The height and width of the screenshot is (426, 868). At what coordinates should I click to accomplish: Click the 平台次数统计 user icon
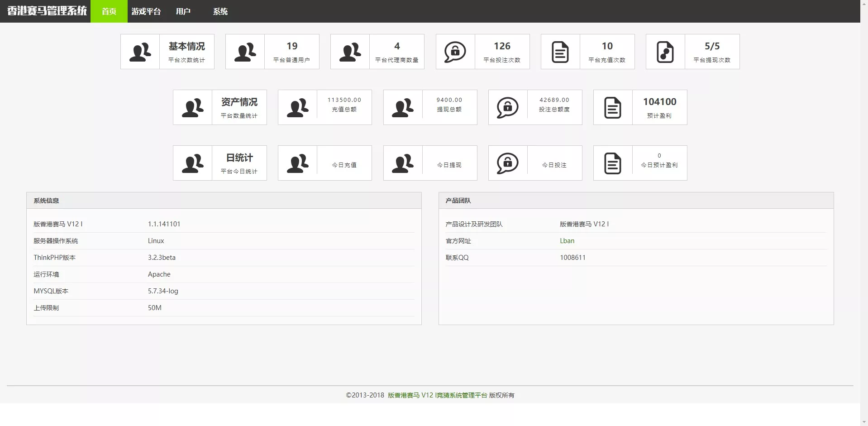[x=140, y=52]
